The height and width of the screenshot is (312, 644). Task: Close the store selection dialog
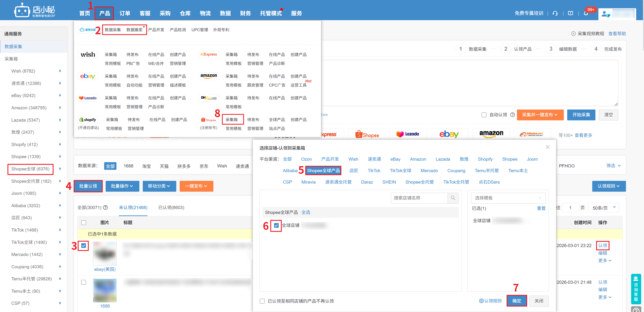click(x=547, y=147)
